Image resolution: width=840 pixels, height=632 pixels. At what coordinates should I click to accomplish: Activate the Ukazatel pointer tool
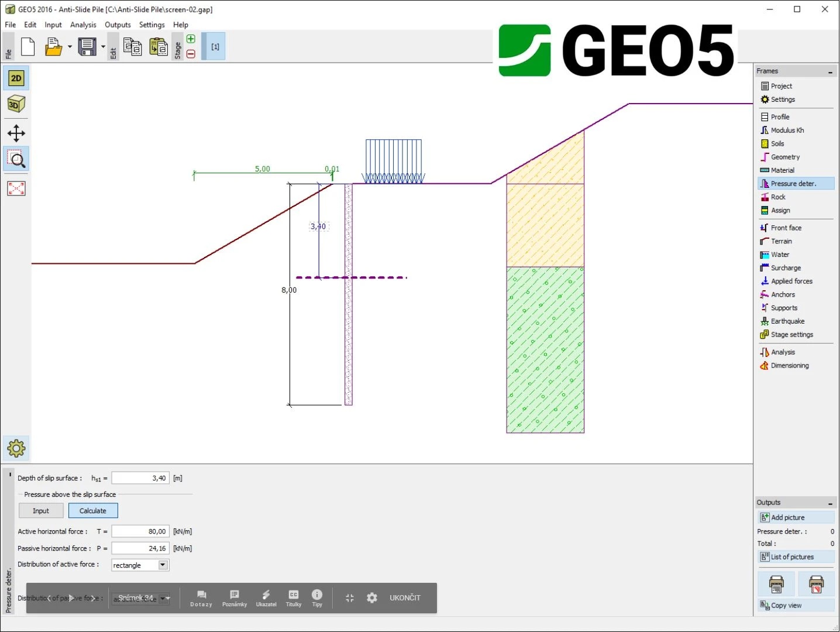(266, 598)
